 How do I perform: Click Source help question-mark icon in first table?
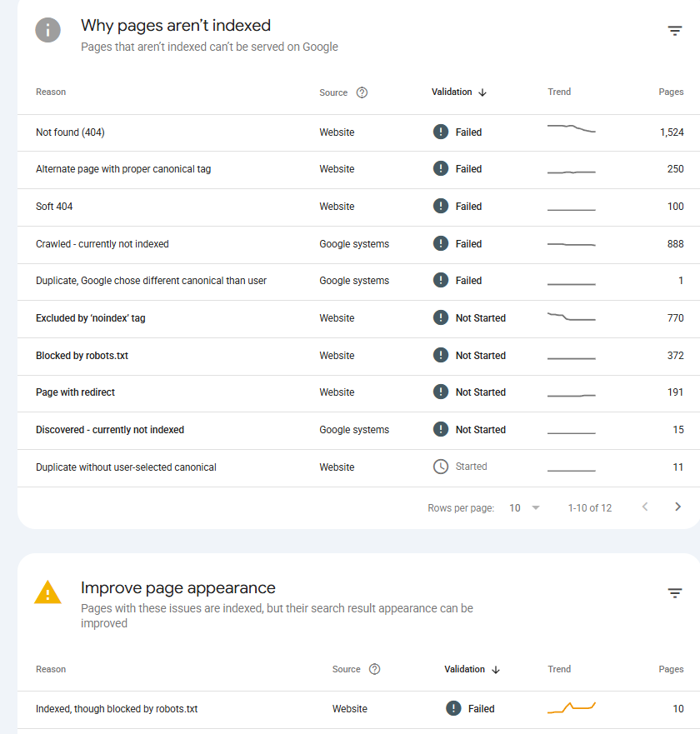(x=362, y=92)
